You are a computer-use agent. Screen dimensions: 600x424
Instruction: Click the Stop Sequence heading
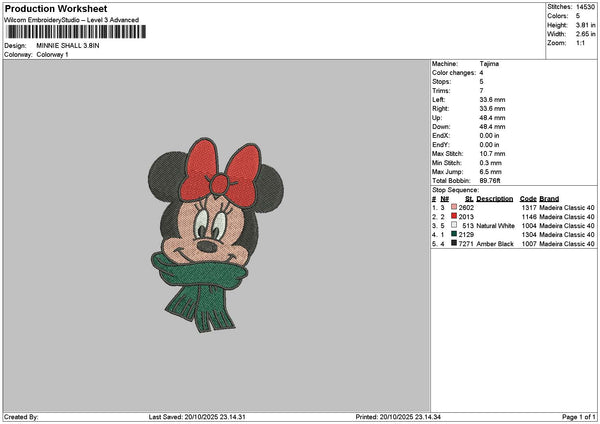[455, 190]
